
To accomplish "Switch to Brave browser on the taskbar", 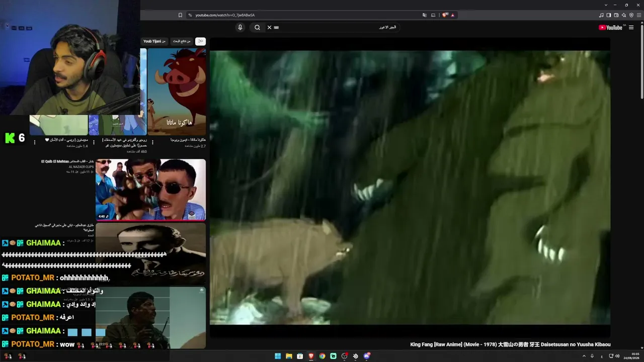I will [311, 356].
